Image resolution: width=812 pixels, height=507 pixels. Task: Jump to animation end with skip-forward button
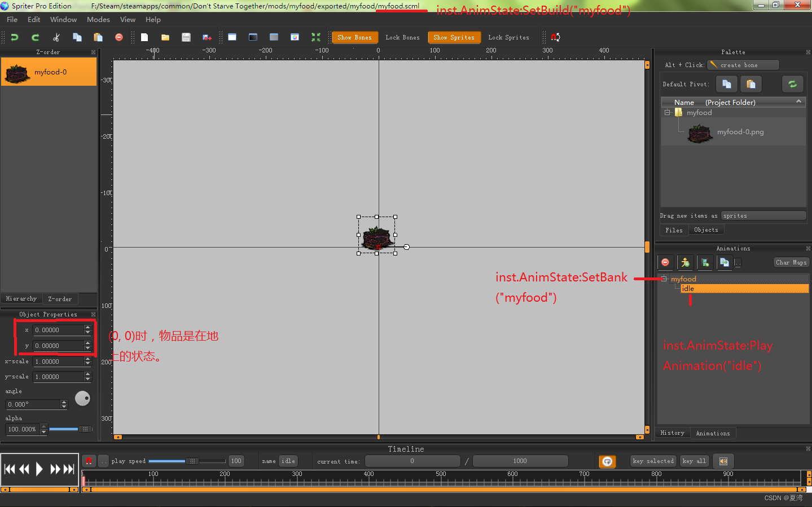pyautogui.click(x=69, y=469)
